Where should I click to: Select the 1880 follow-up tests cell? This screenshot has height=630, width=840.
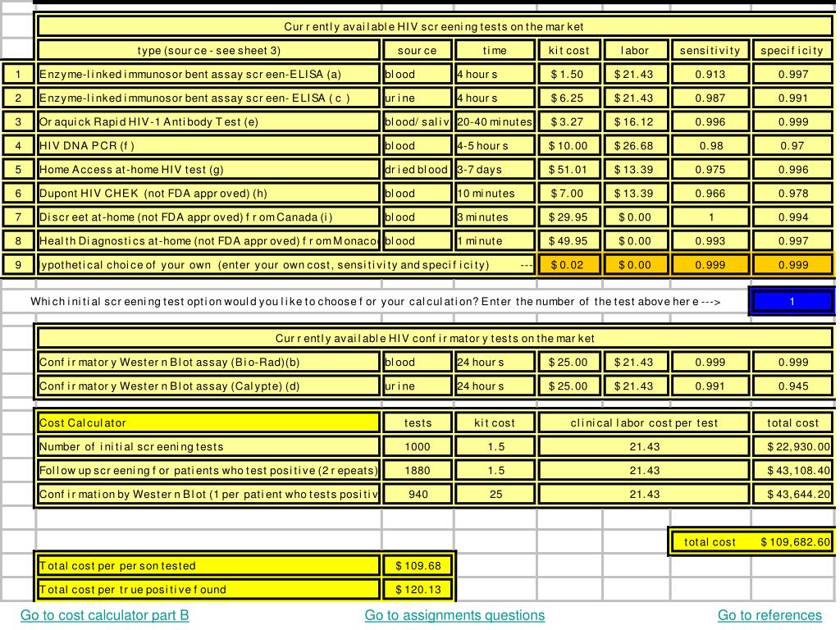click(x=418, y=470)
